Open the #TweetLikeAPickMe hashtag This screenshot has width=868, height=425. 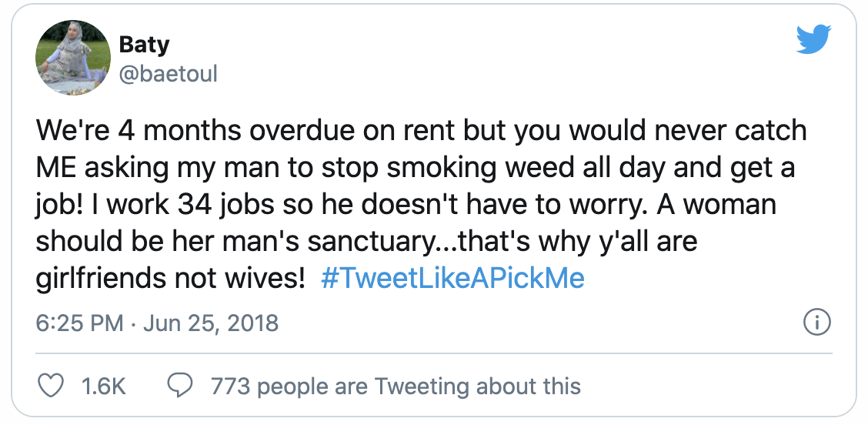click(452, 277)
